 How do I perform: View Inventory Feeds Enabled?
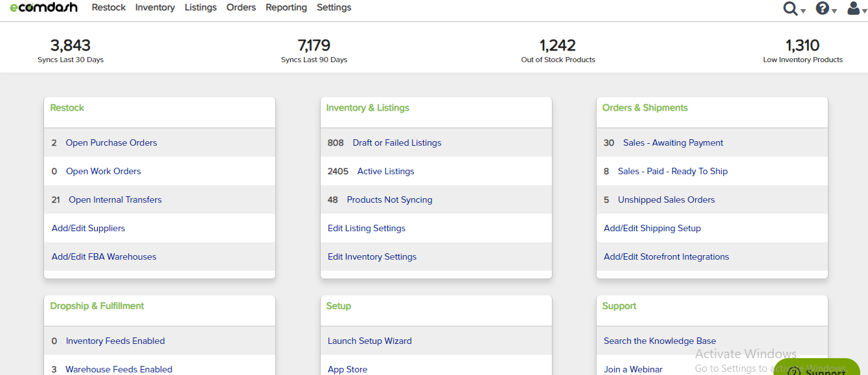pos(115,341)
